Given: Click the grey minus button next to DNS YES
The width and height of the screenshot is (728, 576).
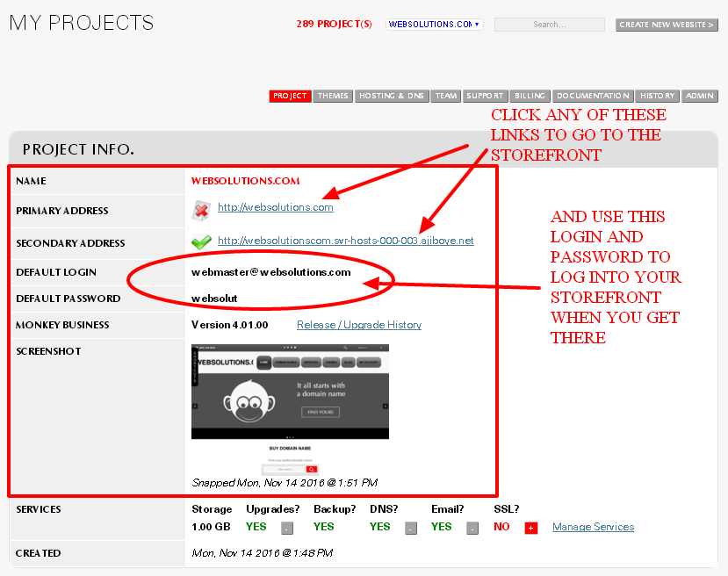Looking at the screenshot, I should (411, 528).
